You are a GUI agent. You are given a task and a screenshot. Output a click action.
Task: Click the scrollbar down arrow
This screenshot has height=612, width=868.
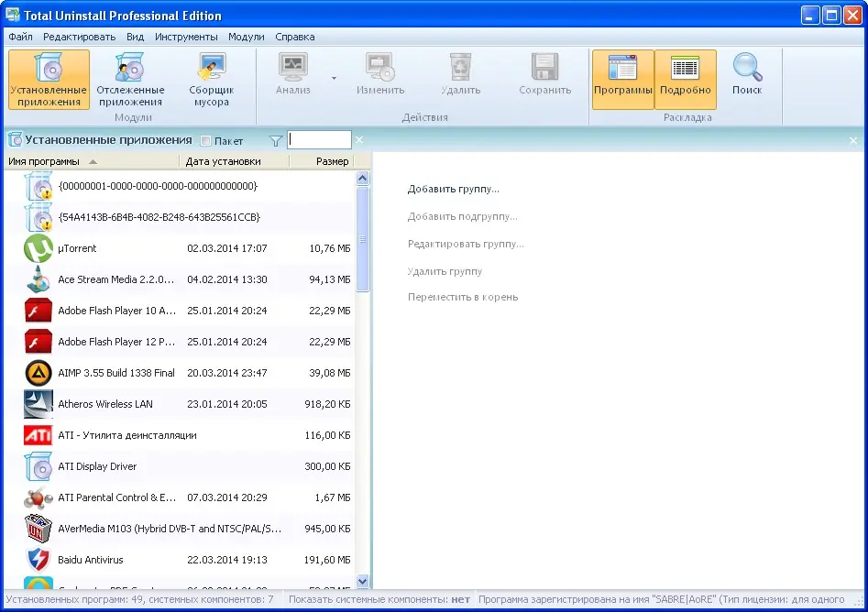[363, 581]
